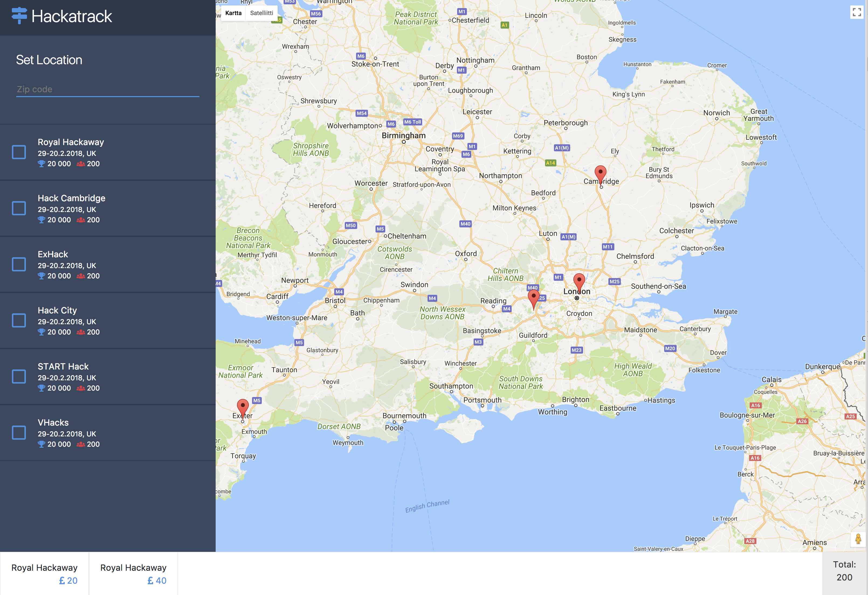Check the START Hack checkbox

pyautogui.click(x=19, y=376)
